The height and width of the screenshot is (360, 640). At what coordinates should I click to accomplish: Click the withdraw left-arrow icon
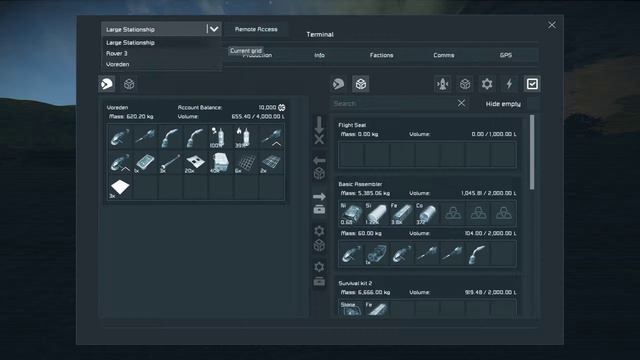tap(319, 167)
